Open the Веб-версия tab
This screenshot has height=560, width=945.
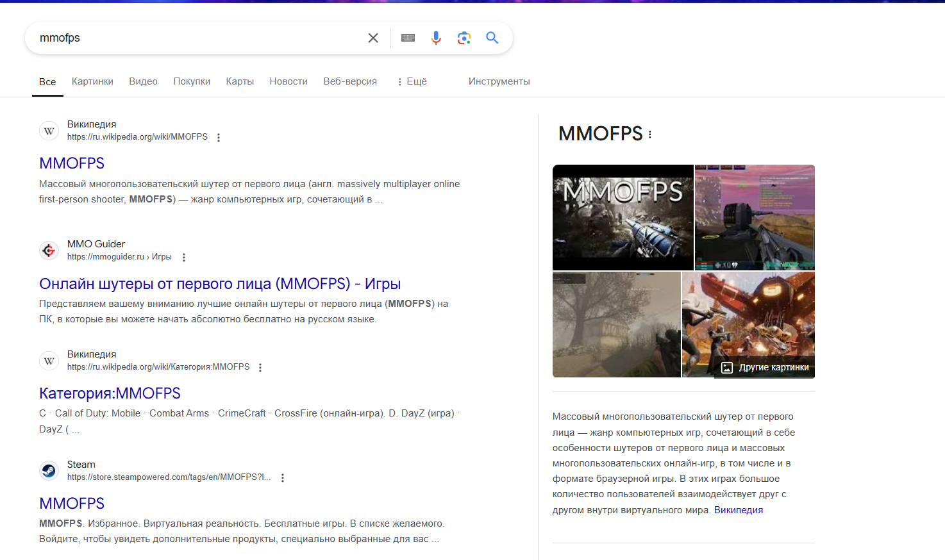[350, 81]
